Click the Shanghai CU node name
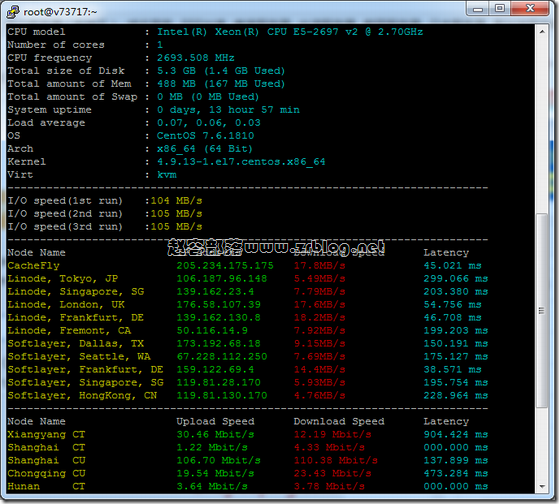The width and height of the screenshot is (559, 504). tap(46, 461)
